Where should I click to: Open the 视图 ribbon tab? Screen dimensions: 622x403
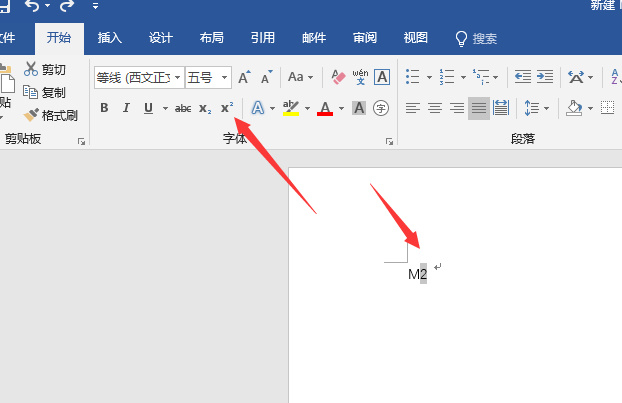pos(416,38)
